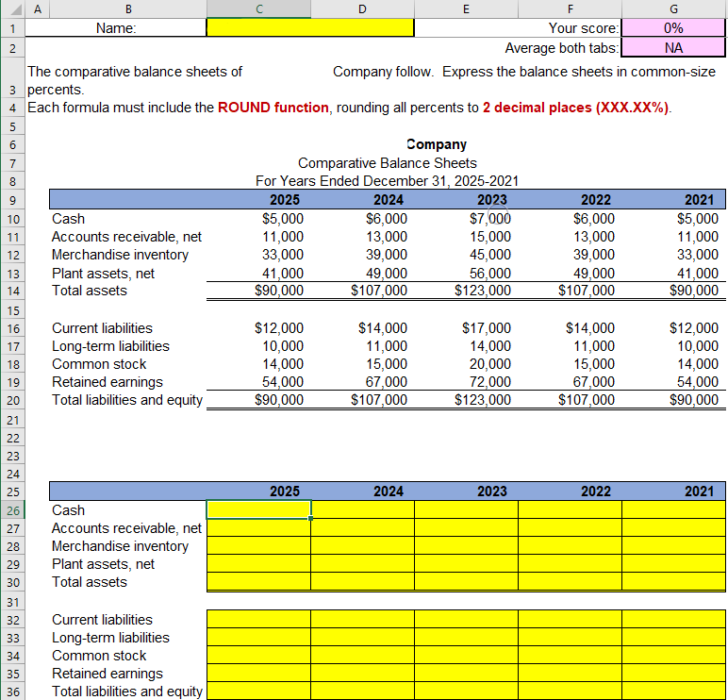Select 2023 Plant assets value 56,000
The width and height of the screenshot is (728, 700).
(489, 273)
